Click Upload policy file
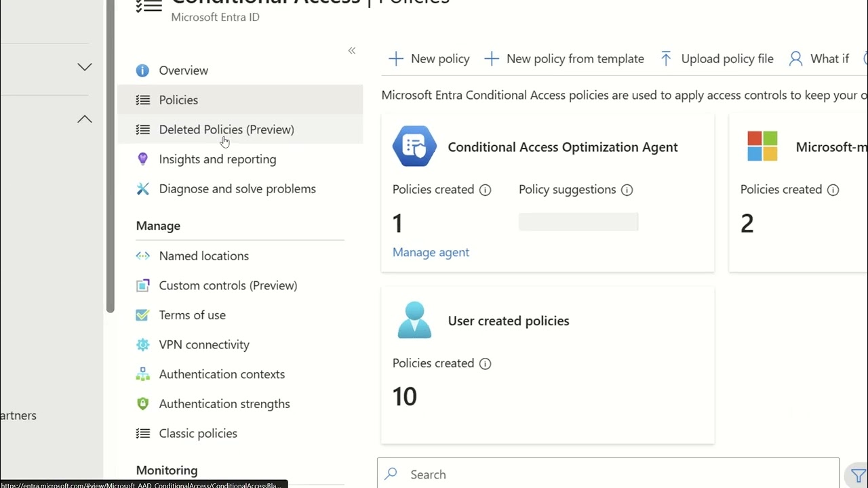Image resolution: width=868 pixels, height=488 pixels. pyautogui.click(x=716, y=59)
